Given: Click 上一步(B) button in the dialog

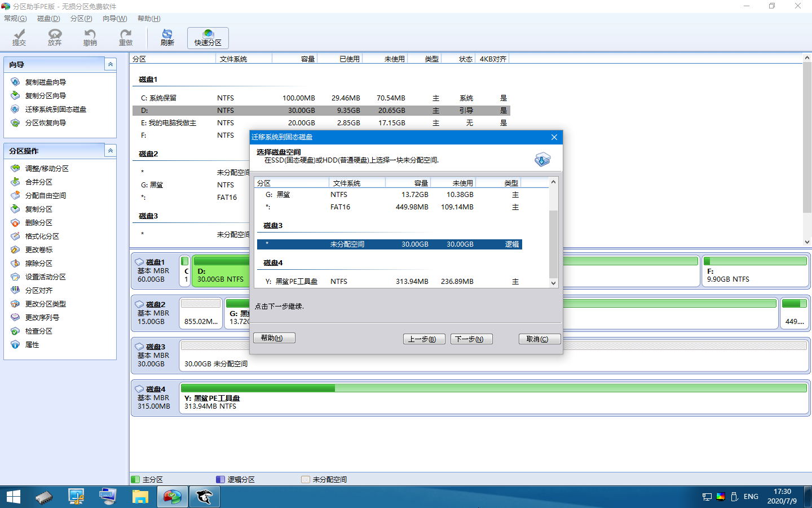Looking at the screenshot, I should point(424,339).
